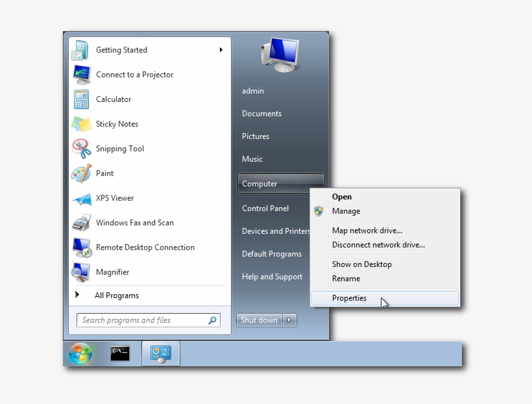
Task: Open the Pictures link
Action: coord(256,136)
